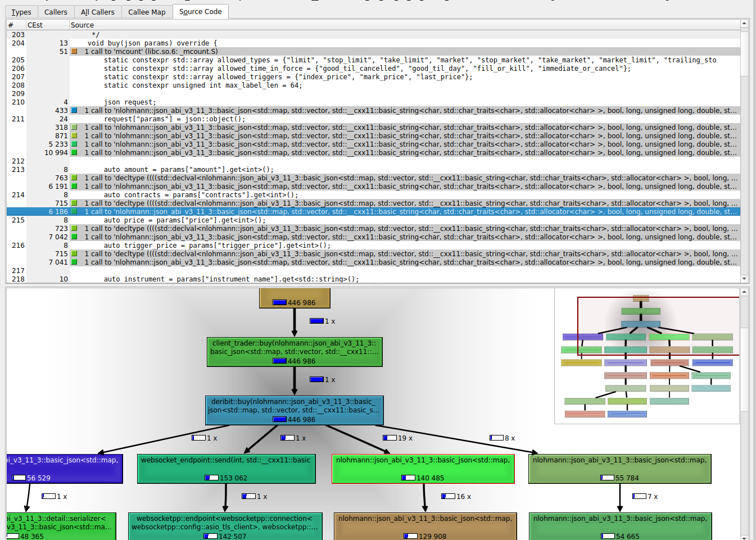Click the color square beside cost 6 191

click(x=74, y=187)
